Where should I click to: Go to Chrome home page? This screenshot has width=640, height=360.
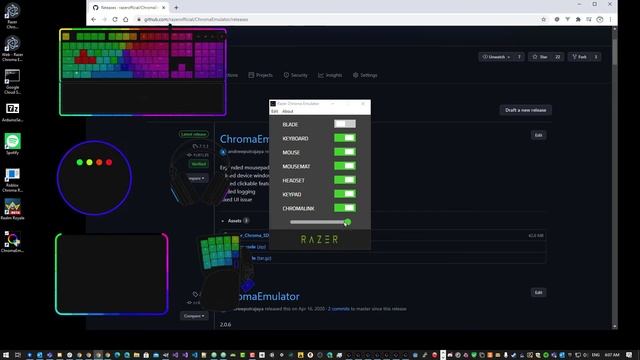(126, 19)
